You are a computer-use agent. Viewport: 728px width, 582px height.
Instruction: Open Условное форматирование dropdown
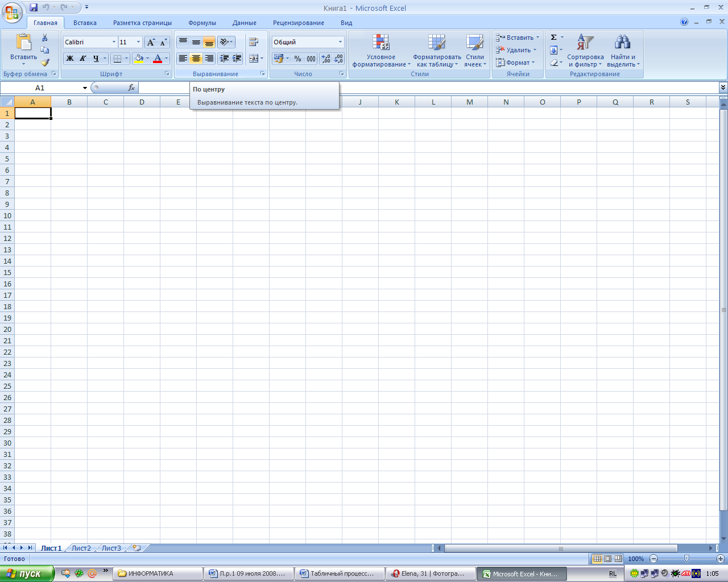[381, 50]
